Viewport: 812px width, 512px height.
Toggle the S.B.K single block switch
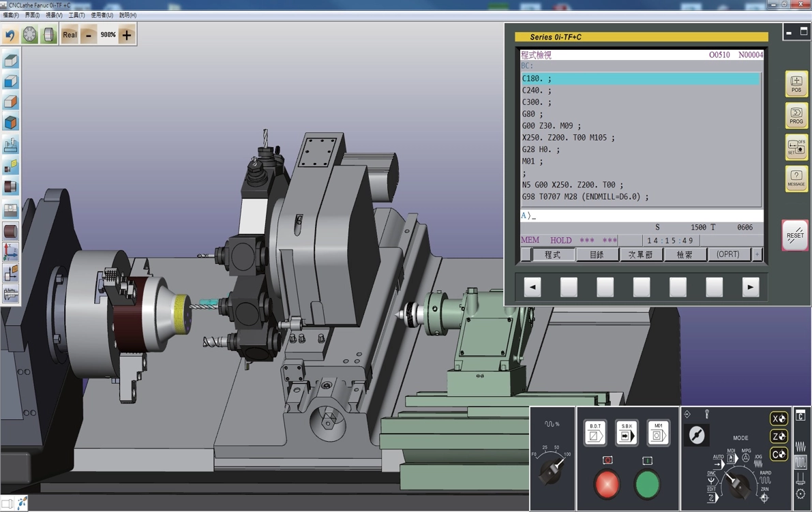627,433
